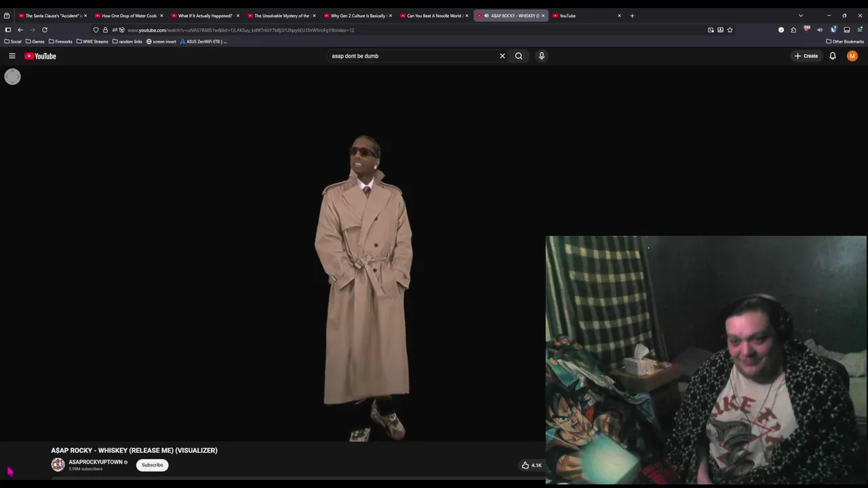Image resolution: width=868 pixels, height=488 pixels.
Task: Go back one page
Action: pos(20,30)
